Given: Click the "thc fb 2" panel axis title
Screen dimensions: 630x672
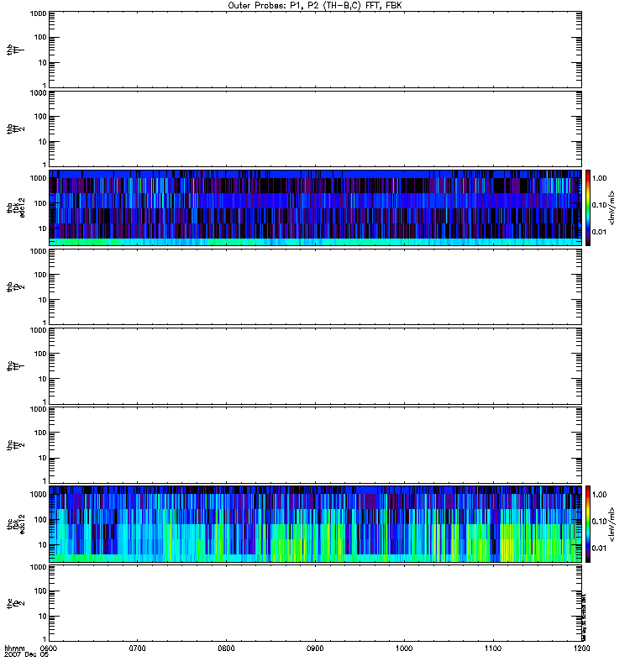Looking at the screenshot, I should pos(15,603).
